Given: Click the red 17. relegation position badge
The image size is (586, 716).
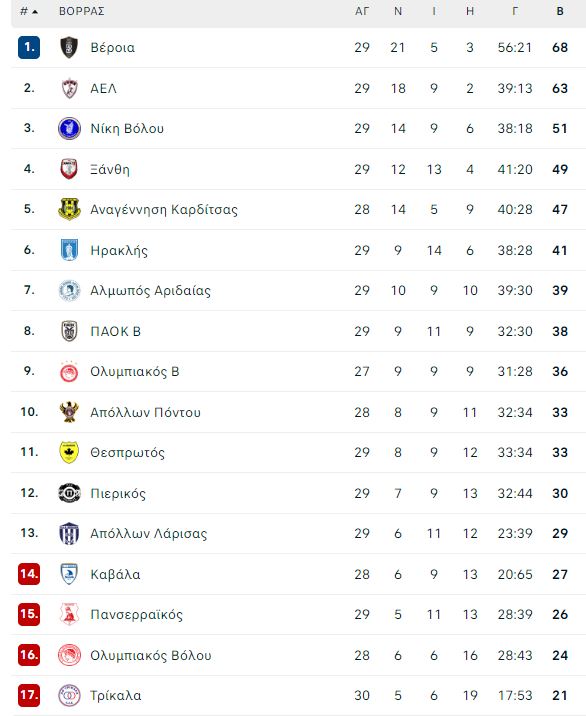Looking at the screenshot, I should coord(29,695).
